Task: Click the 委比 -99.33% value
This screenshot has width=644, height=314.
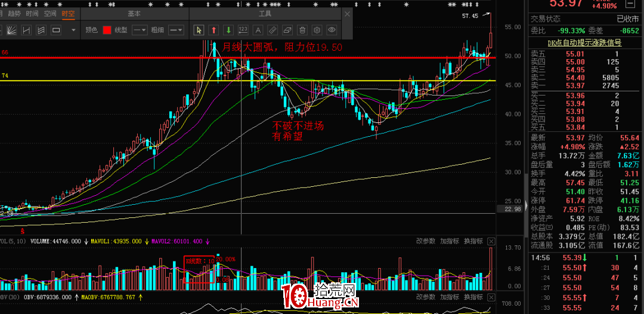Action: pos(571,30)
